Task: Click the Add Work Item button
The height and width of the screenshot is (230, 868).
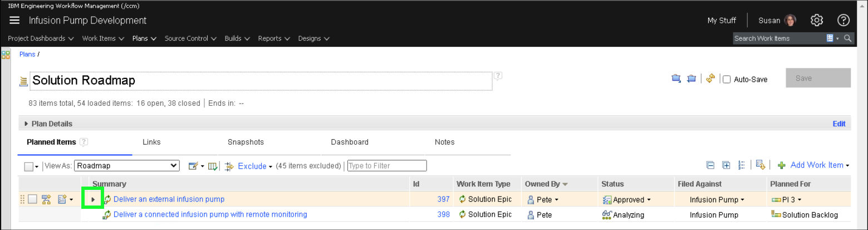Action: pyautogui.click(x=816, y=165)
